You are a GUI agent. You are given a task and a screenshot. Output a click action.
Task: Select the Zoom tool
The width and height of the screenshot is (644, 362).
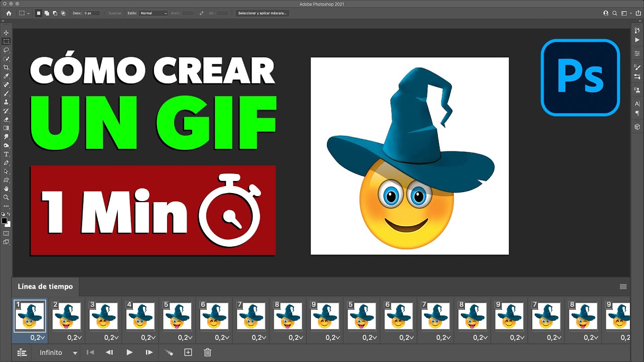(x=6, y=197)
